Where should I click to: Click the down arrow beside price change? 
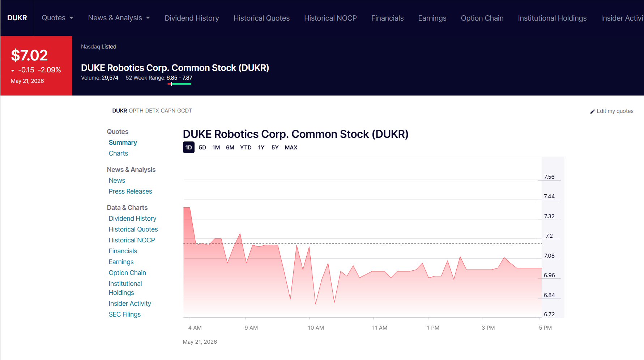pyautogui.click(x=13, y=71)
